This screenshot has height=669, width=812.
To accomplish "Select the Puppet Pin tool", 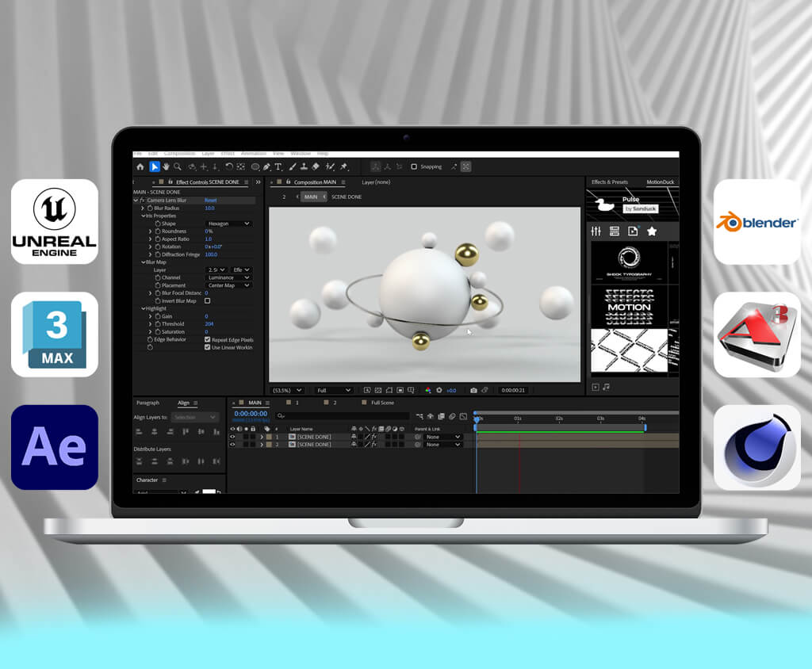I will (344, 166).
